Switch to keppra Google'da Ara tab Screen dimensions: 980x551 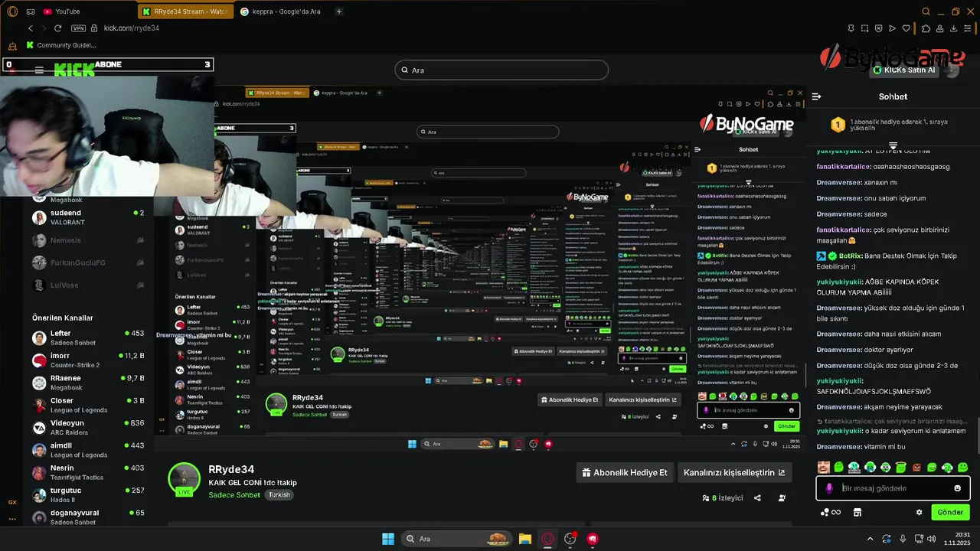pyautogui.click(x=282, y=11)
